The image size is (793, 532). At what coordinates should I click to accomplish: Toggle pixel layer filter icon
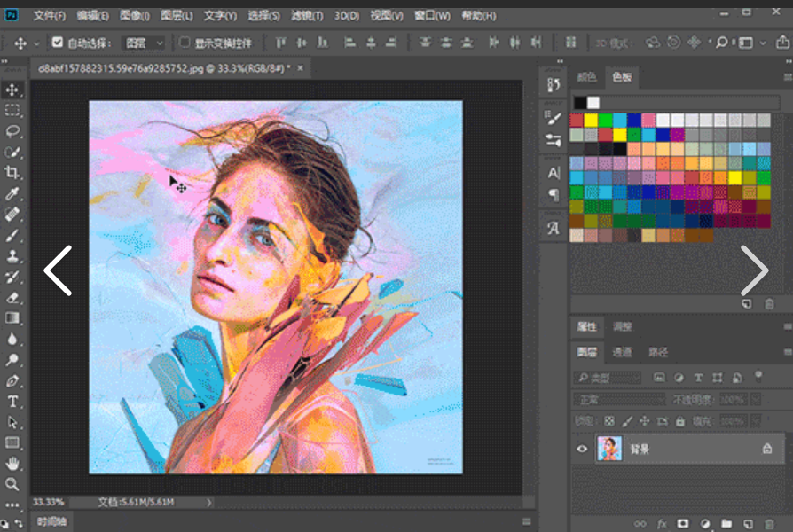(x=659, y=377)
